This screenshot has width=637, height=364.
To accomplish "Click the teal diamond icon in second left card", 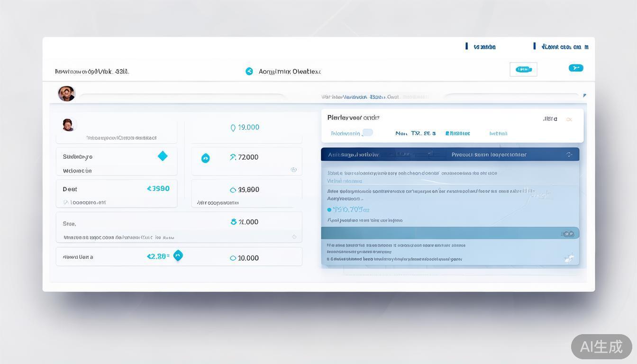I will 163,156.
